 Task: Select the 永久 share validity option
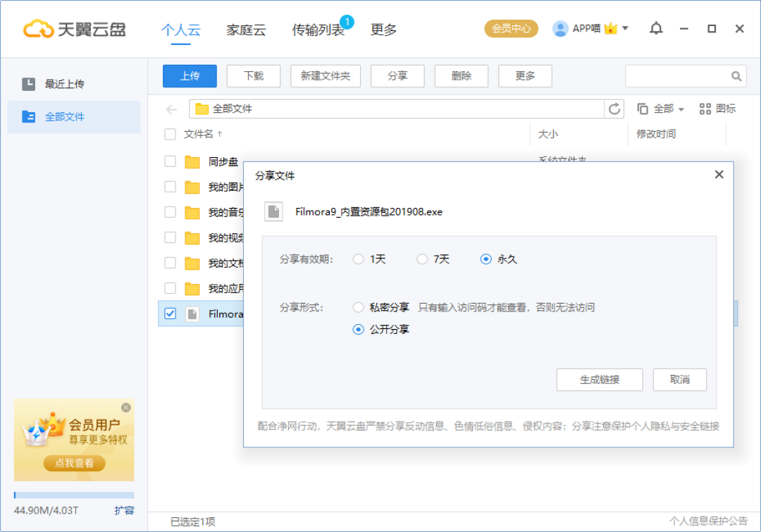point(486,259)
